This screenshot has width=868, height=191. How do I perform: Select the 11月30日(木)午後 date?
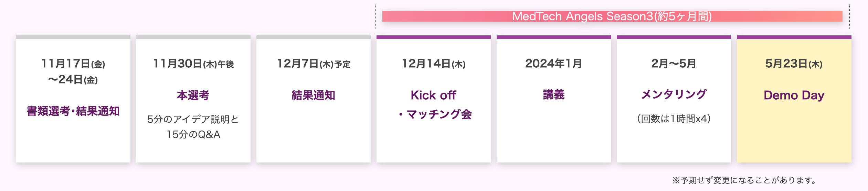click(193, 64)
